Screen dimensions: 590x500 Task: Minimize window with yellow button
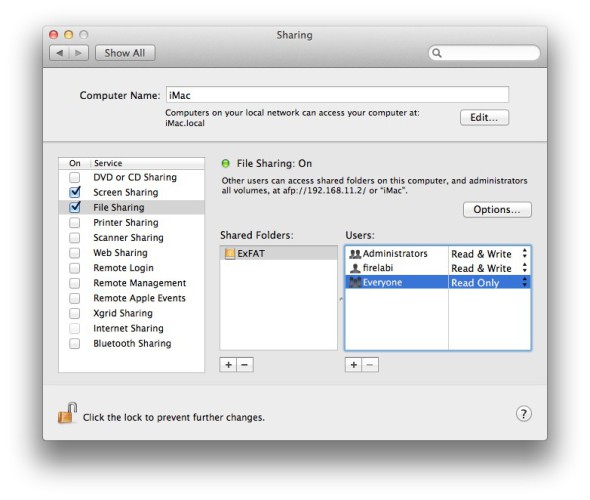68,35
